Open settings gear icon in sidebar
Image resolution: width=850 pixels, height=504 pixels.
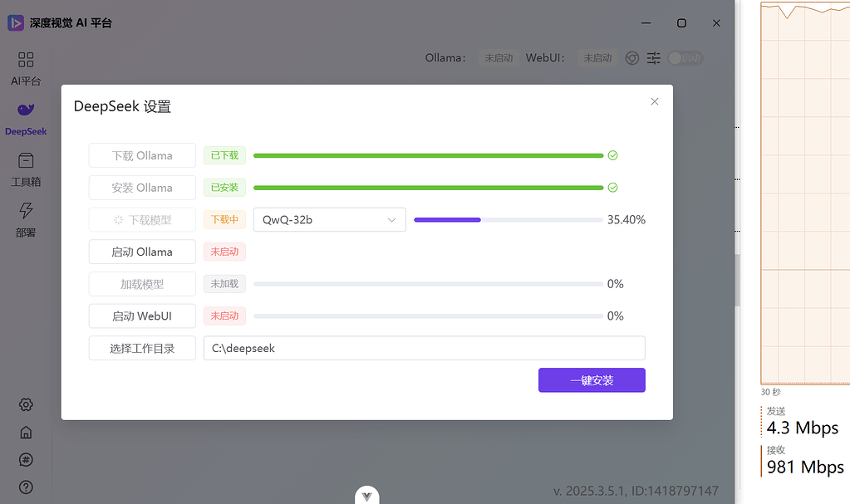pyautogui.click(x=26, y=405)
